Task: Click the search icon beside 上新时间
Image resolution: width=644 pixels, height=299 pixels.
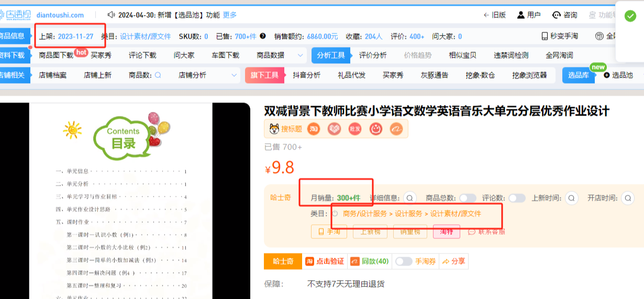Action: [571, 198]
